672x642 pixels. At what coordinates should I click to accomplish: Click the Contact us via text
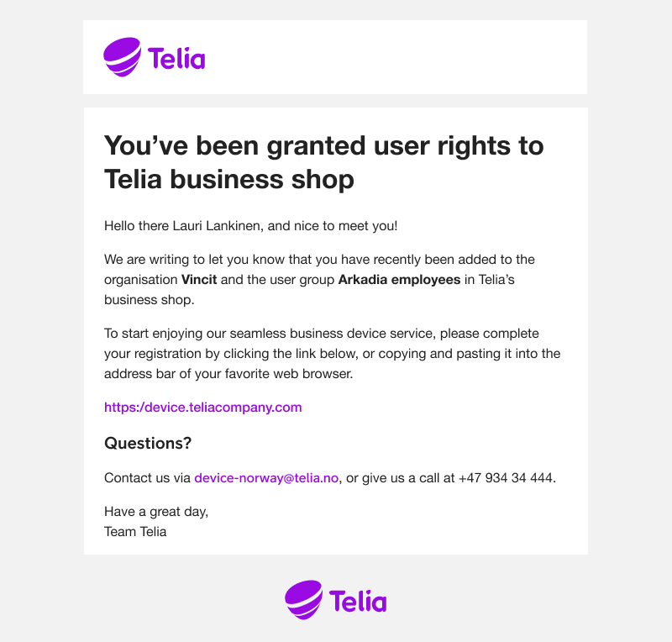[x=148, y=478]
